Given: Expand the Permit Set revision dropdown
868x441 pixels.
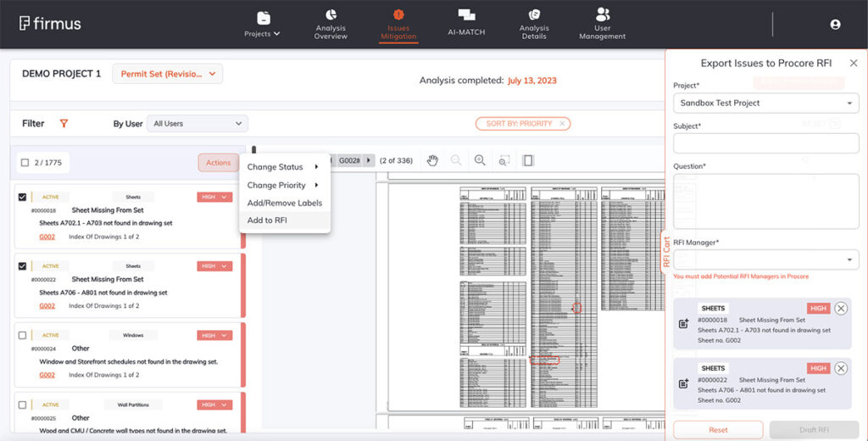Looking at the screenshot, I should coord(168,74).
